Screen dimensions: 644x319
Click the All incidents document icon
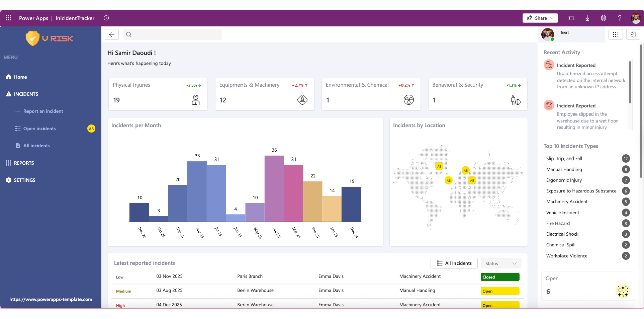click(x=17, y=145)
